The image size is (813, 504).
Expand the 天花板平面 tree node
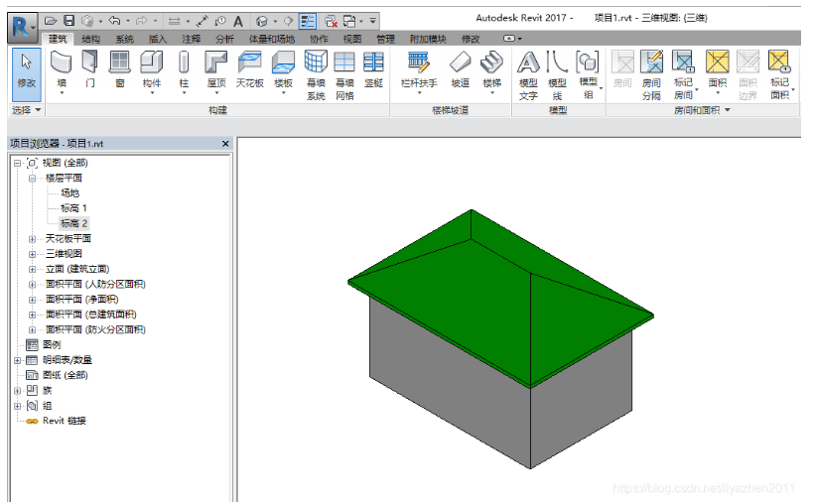32,239
